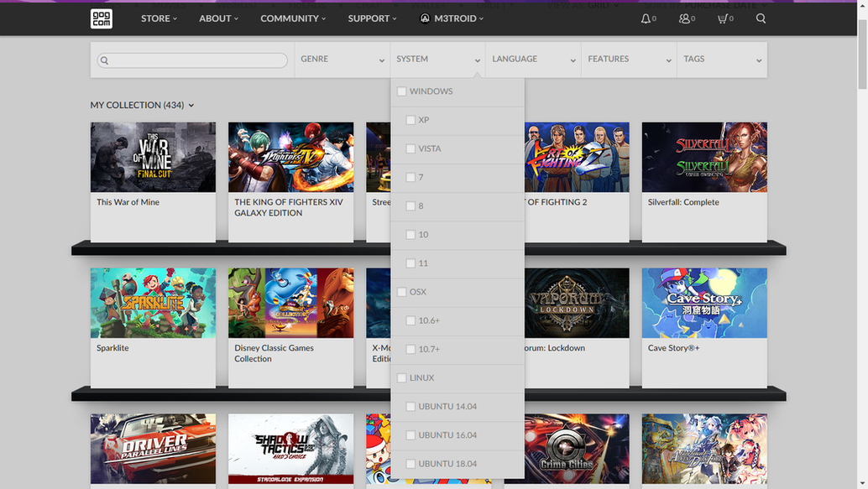Open Shadow Tactics Aiko's Choice cover

[291, 450]
